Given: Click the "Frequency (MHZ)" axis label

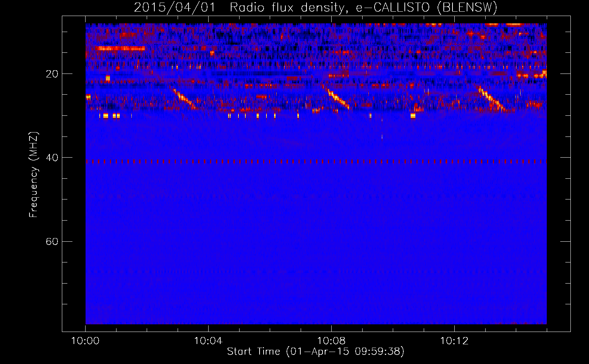Looking at the screenshot, I should tap(33, 174).
